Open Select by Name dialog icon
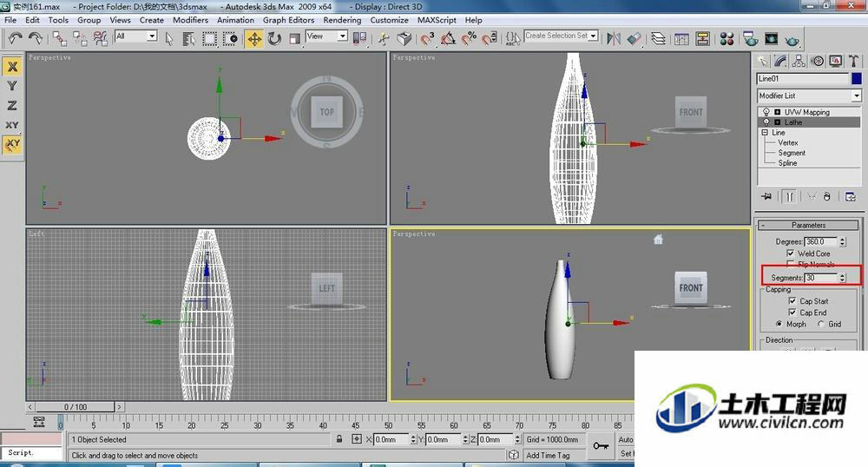The image size is (868, 467). [188, 38]
